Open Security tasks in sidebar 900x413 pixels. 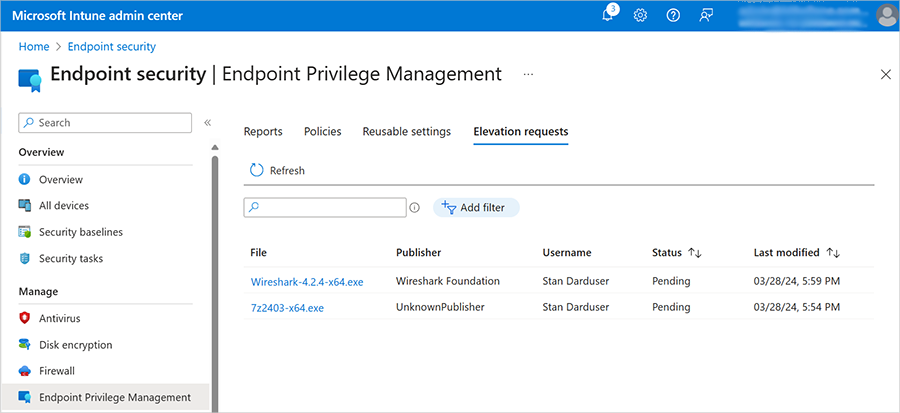pyautogui.click(x=71, y=259)
